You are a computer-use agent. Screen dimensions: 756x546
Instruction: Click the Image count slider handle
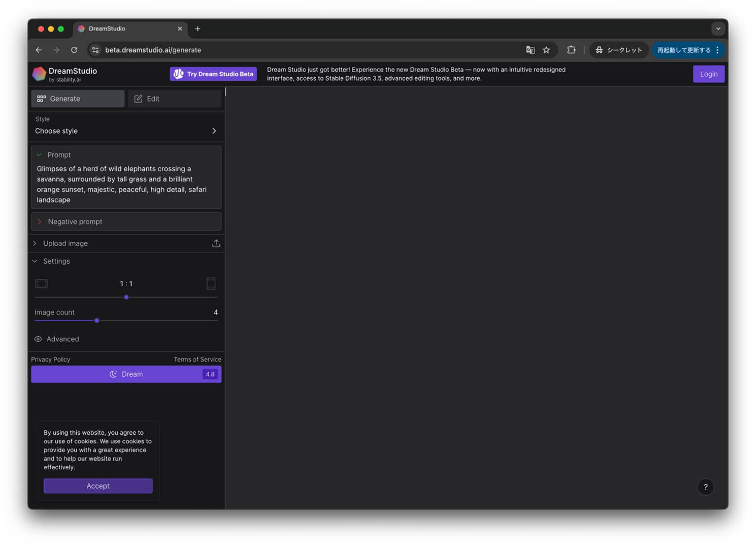pyautogui.click(x=97, y=320)
